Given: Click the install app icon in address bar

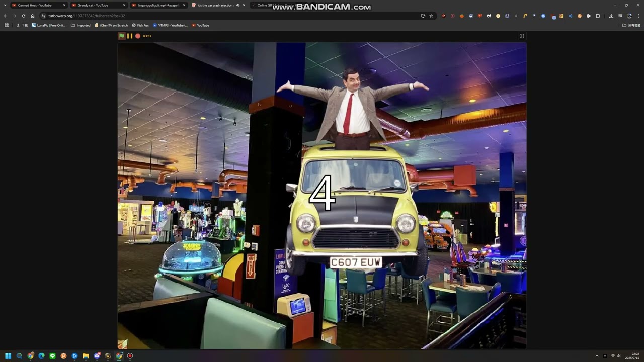Looking at the screenshot, I should click(x=423, y=16).
